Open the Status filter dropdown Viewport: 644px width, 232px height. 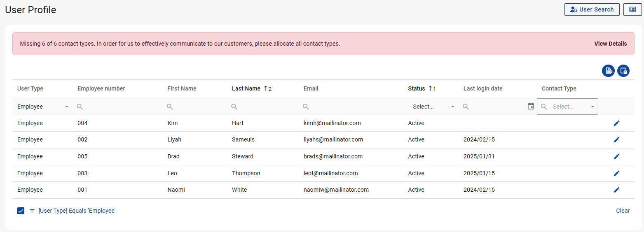point(452,107)
